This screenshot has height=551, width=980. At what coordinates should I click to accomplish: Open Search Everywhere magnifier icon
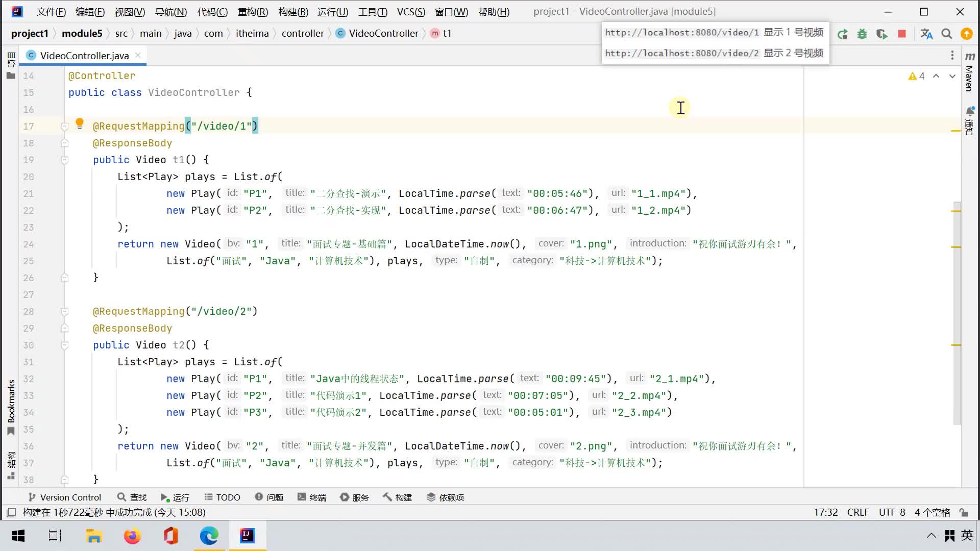[947, 34]
